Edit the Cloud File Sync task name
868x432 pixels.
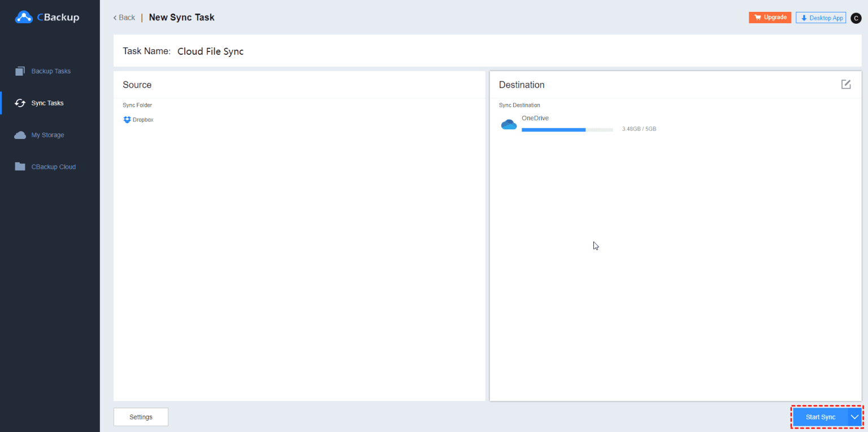tap(210, 51)
